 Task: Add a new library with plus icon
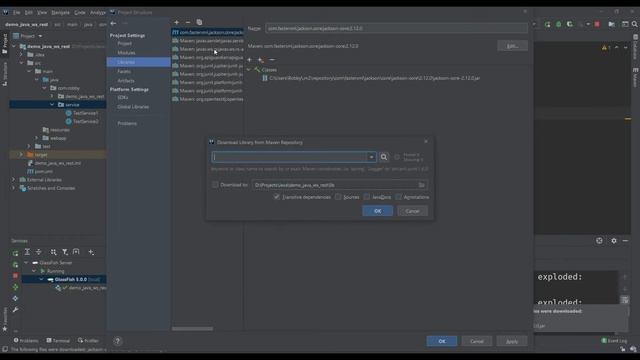click(x=176, y=22)
